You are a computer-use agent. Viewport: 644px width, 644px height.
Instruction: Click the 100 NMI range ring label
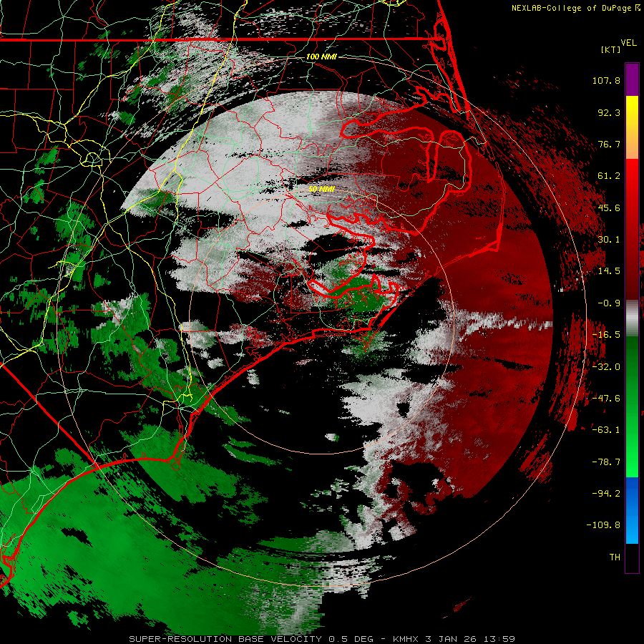[321, 57]
